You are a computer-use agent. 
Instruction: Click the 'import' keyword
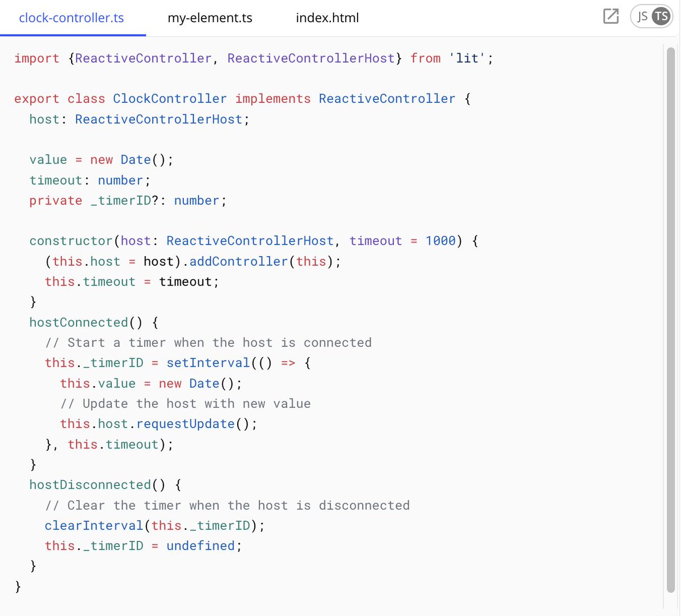[x=37, y=58]
